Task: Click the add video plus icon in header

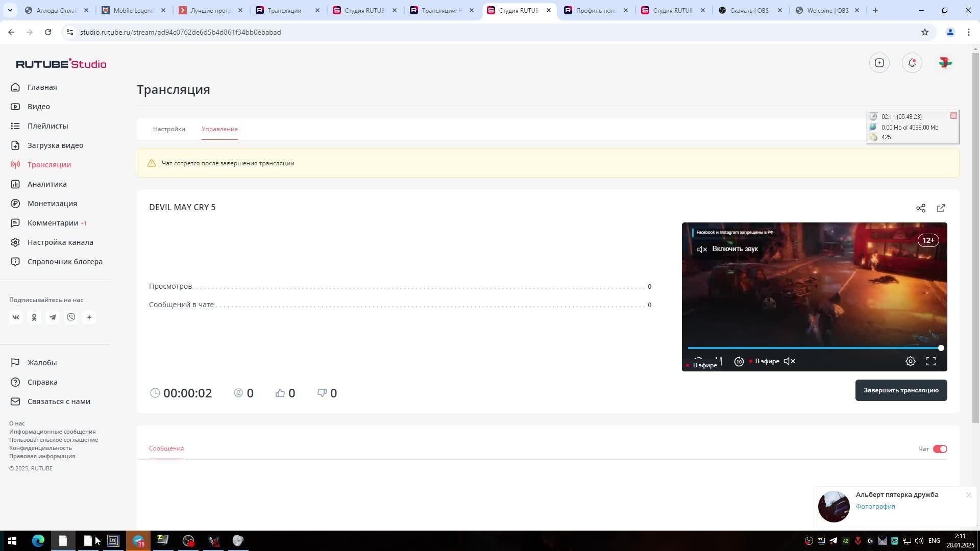Action: point(879,63)
